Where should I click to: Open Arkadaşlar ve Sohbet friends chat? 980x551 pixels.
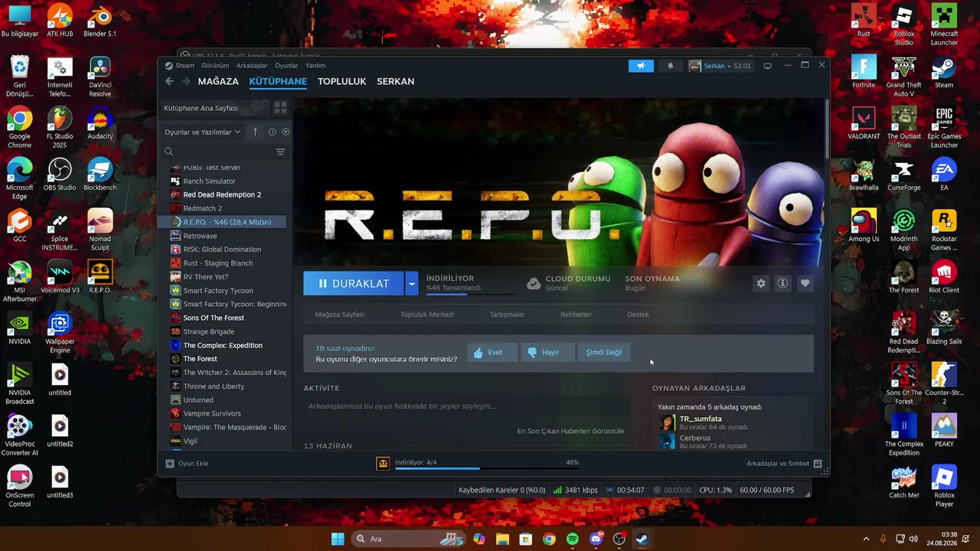tap(784, 463)
